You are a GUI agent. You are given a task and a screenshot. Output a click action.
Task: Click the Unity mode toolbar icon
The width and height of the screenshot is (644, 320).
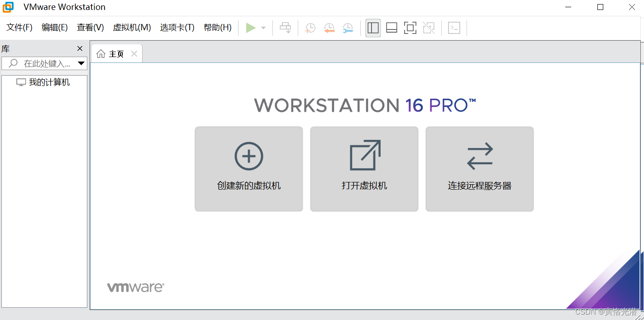429,28
